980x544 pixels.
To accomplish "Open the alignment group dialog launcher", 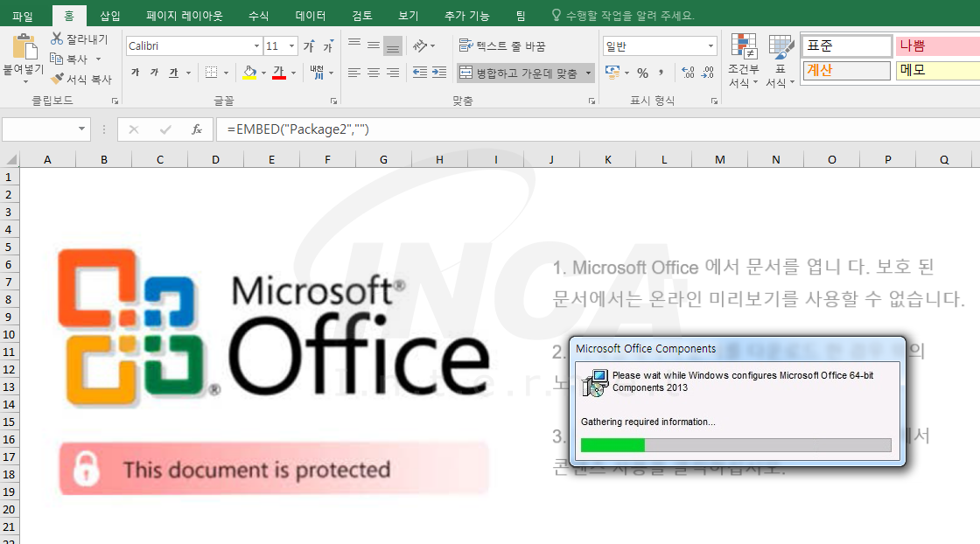I will point(591,101).
